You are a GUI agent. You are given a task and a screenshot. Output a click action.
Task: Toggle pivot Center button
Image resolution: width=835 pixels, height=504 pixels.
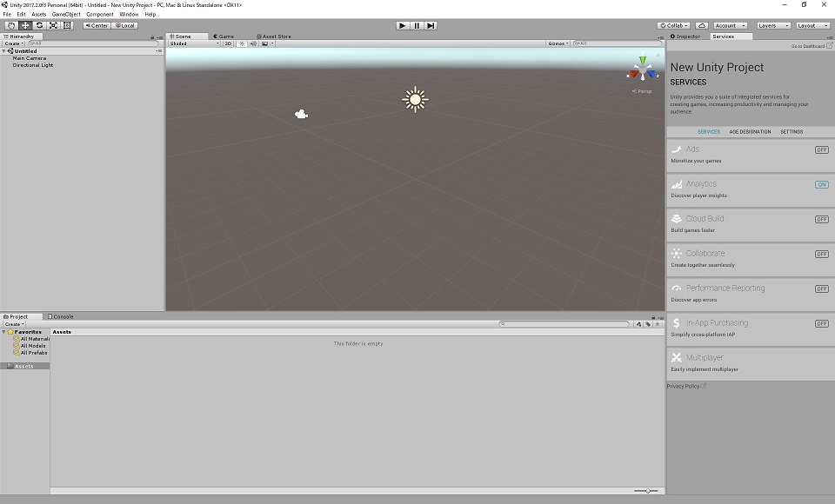coord(97,25)
